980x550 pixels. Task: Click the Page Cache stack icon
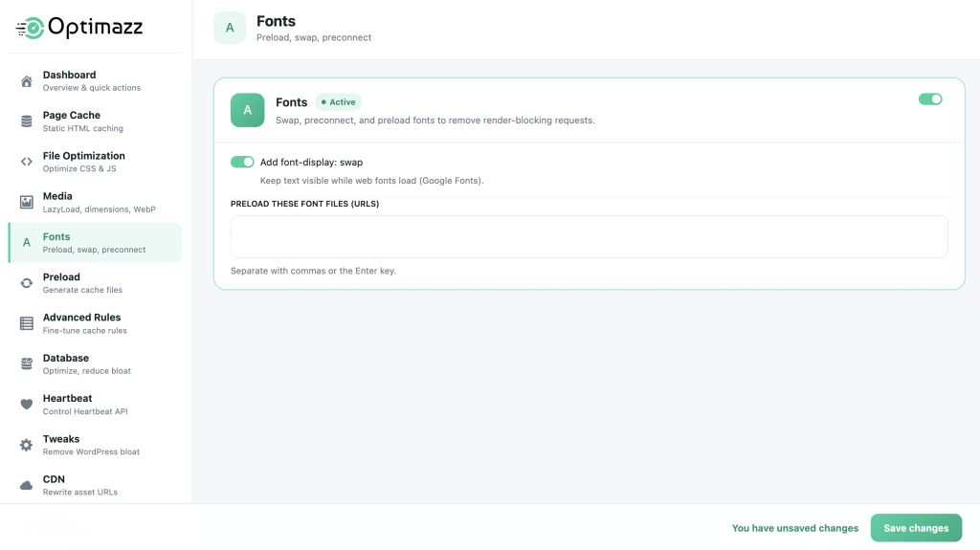[26, 121]
